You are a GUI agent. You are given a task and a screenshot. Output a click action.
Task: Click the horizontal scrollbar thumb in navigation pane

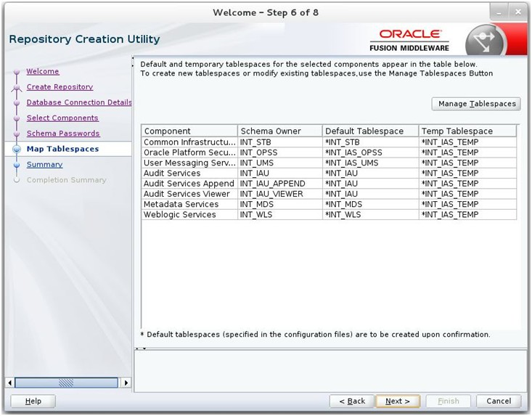click(x=66, y=383)
